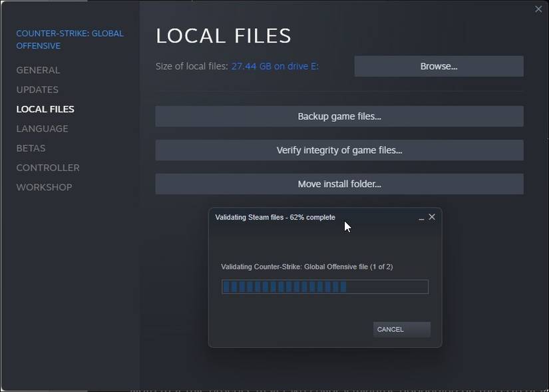Go to the Betas section
549x392 pixels.
(31, 148)
